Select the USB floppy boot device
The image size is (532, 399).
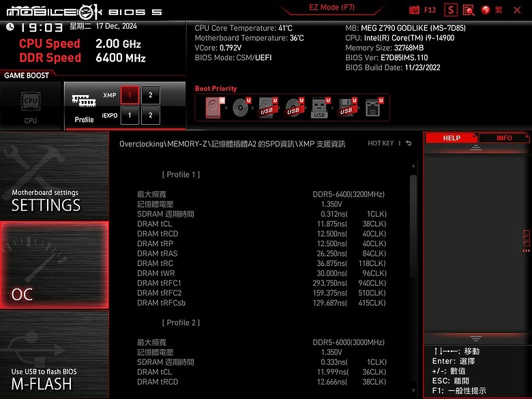pyautogui.click(x=347, y=108)
